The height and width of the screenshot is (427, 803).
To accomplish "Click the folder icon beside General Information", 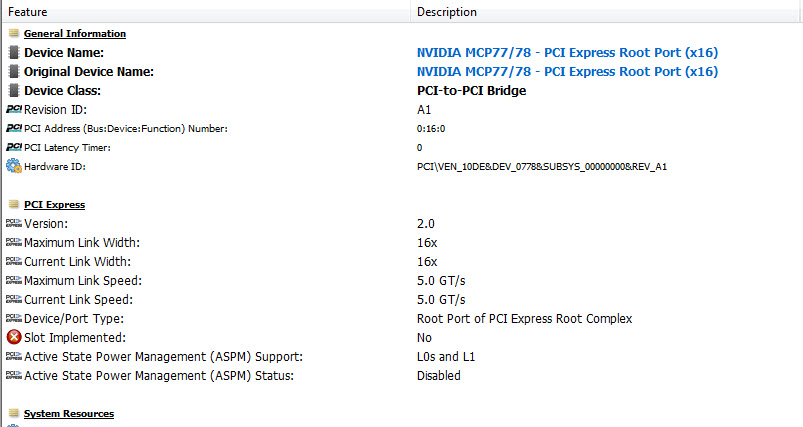I will (14, 33).
